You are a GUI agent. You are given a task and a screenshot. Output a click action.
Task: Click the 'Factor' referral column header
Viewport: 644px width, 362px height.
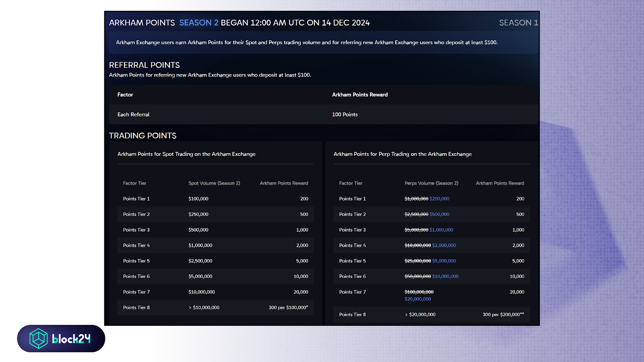coord(125,95)
